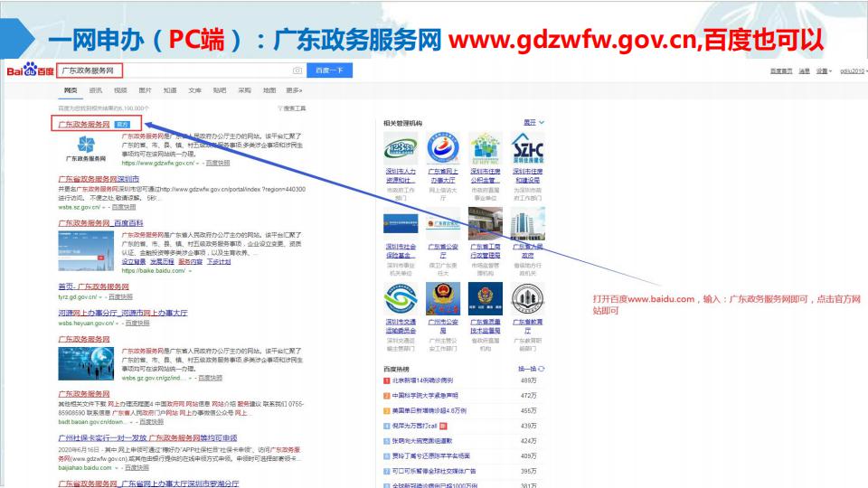This screenshot has width=868, height=488.
Task: Expand the 更多 tab menu
Action: coord(295,90)
